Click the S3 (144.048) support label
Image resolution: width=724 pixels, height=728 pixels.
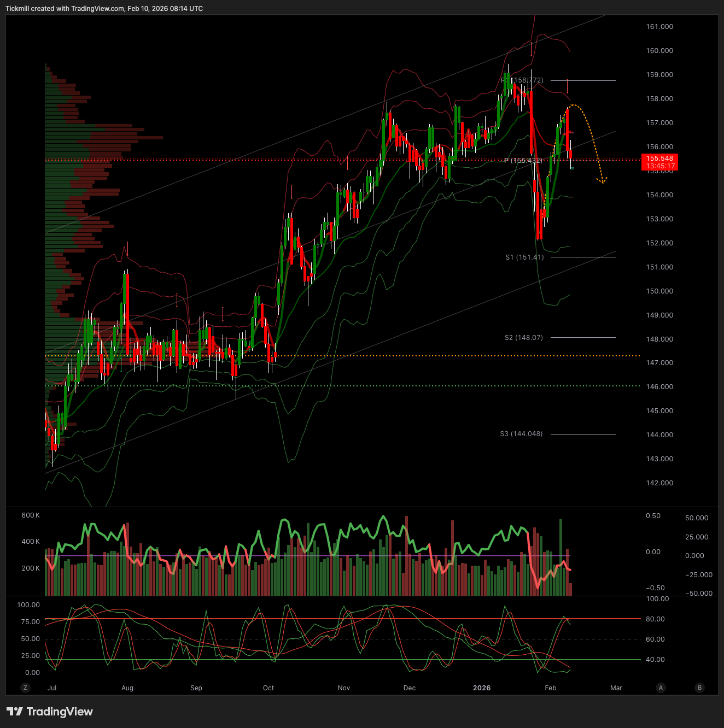[x=521, y=434]
